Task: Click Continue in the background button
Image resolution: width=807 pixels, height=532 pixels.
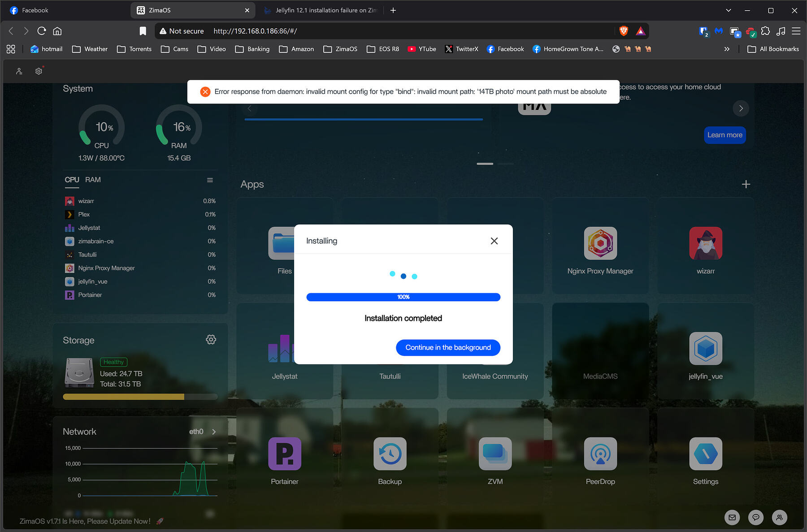Action: (448, 347)
